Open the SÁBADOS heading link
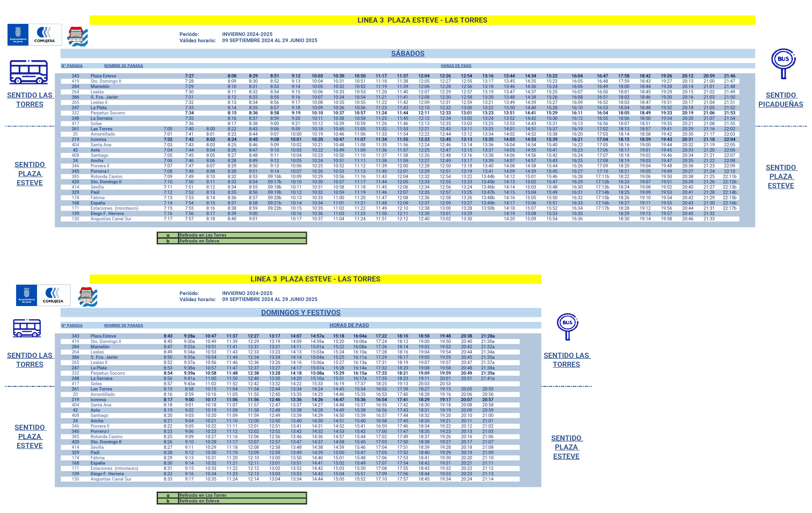This screenshot has width=812, height=513. (x=408, y=54)
